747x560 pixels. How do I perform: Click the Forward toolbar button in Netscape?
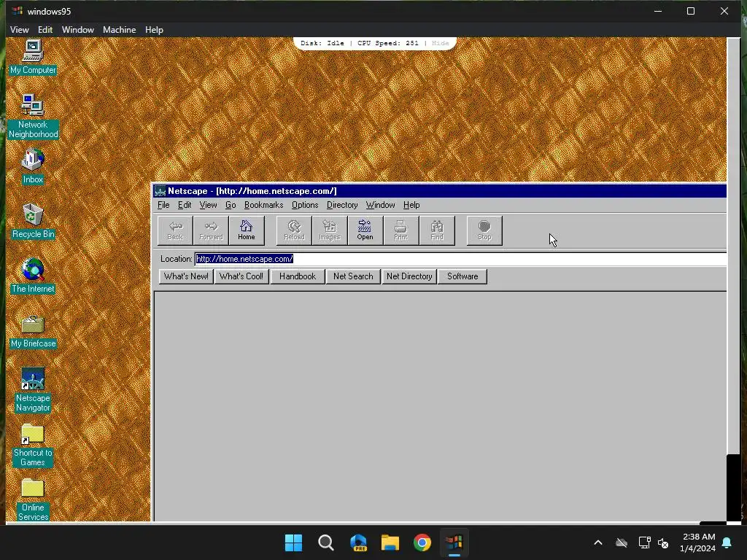[211, 230]
